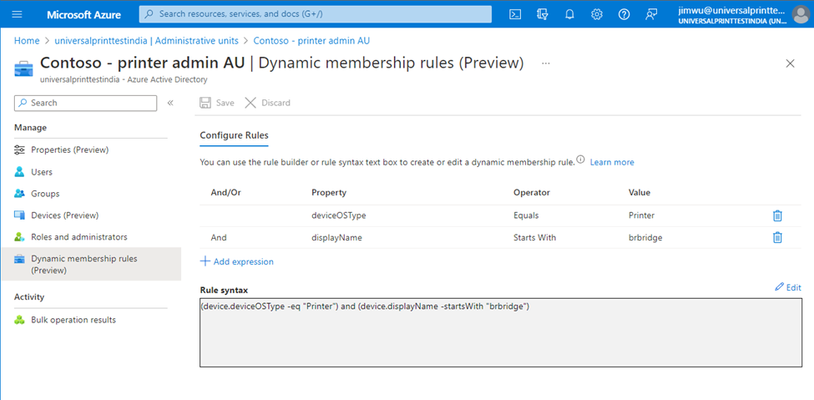The image size is (814, 400).
Task: Open the Help question mark icon
Action: (x=624, y=14)
